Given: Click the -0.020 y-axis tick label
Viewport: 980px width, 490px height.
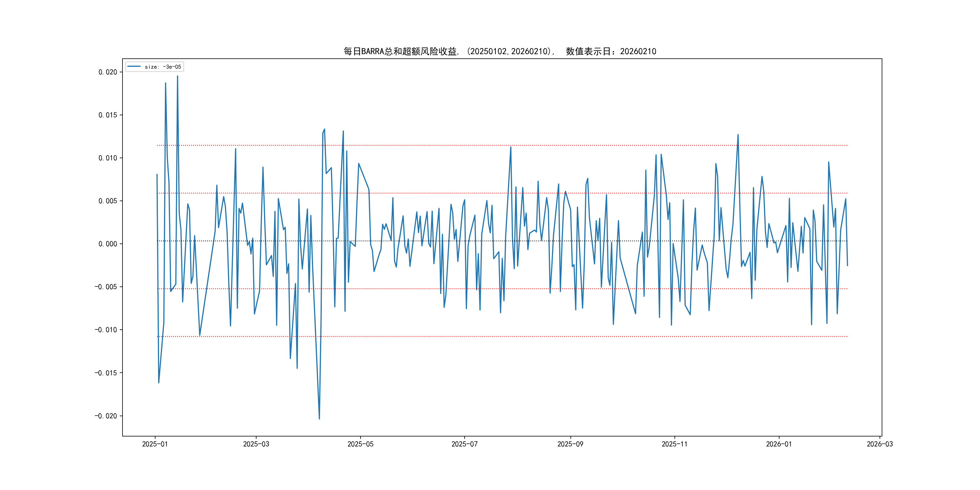Looking at the screenshot, I should point(106,416).
